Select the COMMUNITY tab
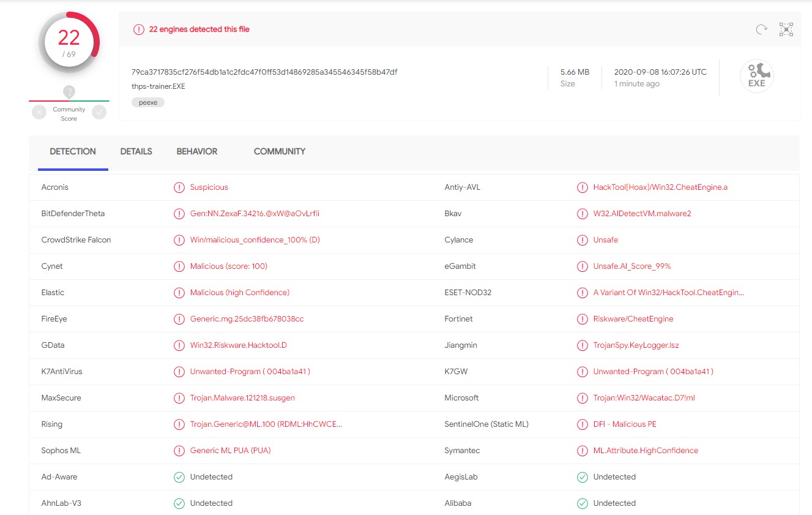Viewport: 812px width, 515px height. pyautogui.click(x=279, y=151)
